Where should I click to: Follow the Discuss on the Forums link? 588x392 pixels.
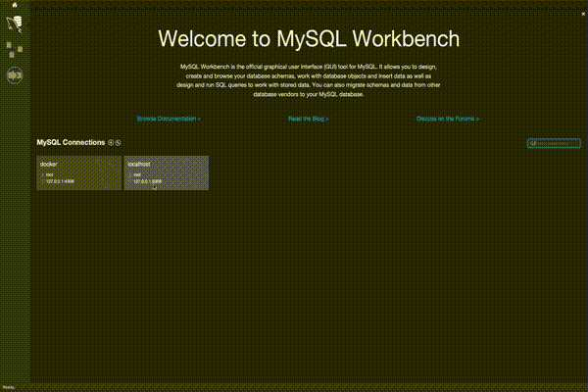pos(448,119)
